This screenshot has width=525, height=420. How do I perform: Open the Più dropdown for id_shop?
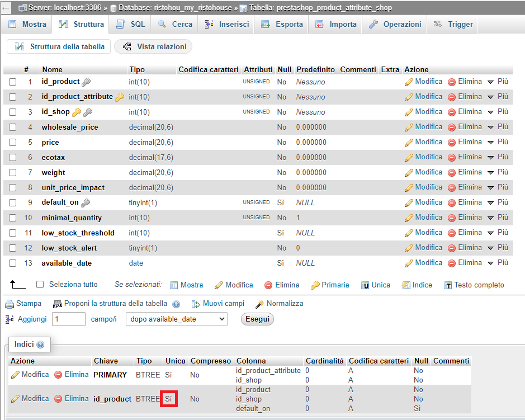[x=498, y=112]
